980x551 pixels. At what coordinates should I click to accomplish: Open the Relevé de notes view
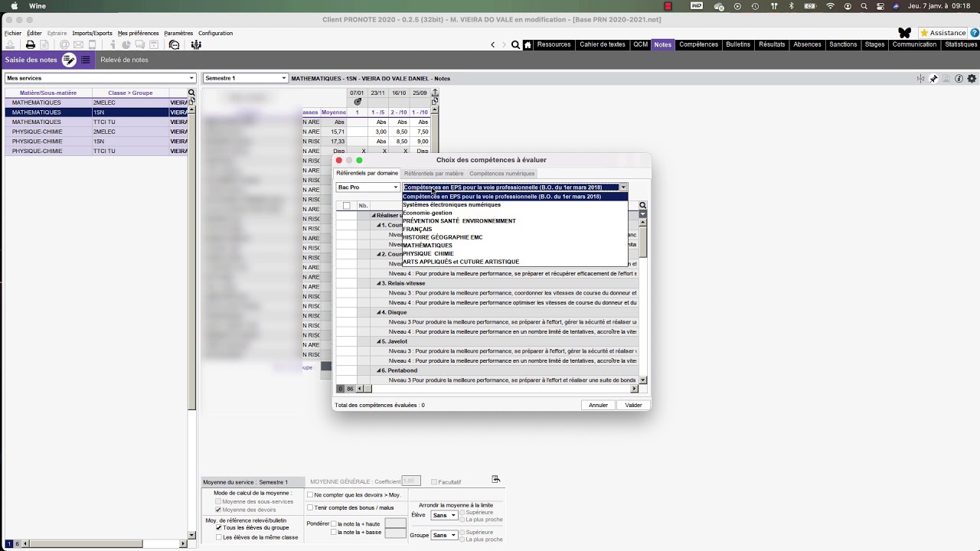coord(124,60)
